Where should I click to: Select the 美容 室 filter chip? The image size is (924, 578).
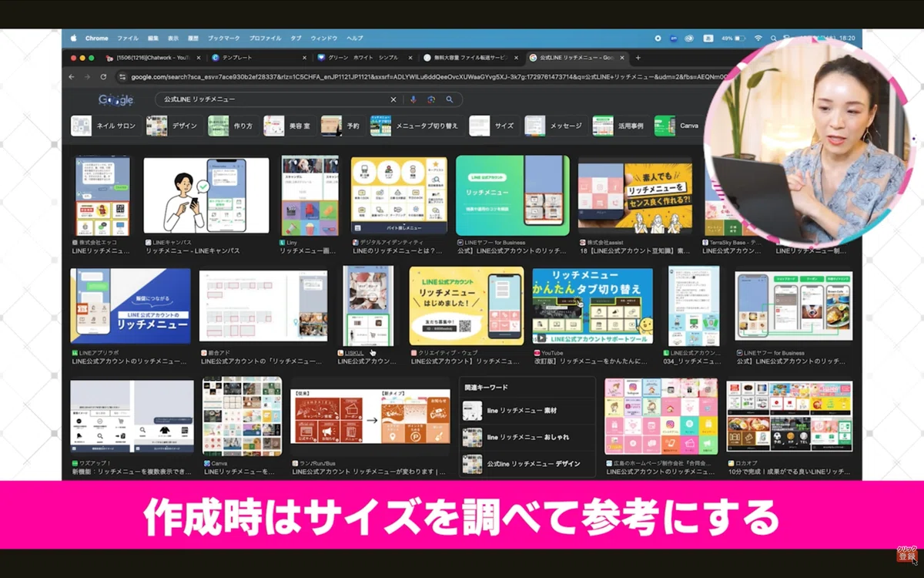tap(289, 126)
